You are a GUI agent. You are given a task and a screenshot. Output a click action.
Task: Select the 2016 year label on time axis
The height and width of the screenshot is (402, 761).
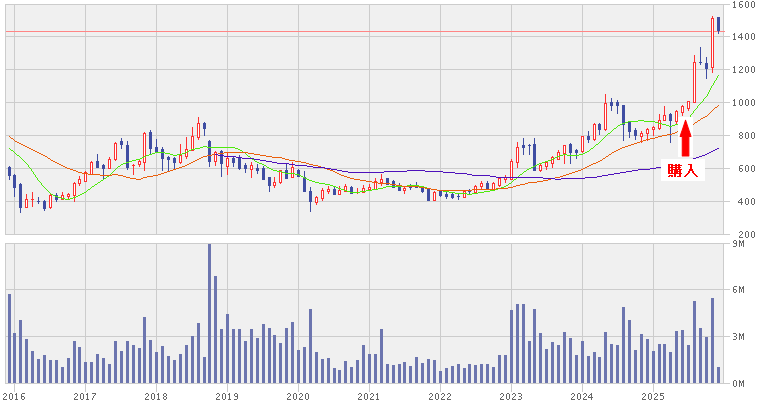point(15,395)
